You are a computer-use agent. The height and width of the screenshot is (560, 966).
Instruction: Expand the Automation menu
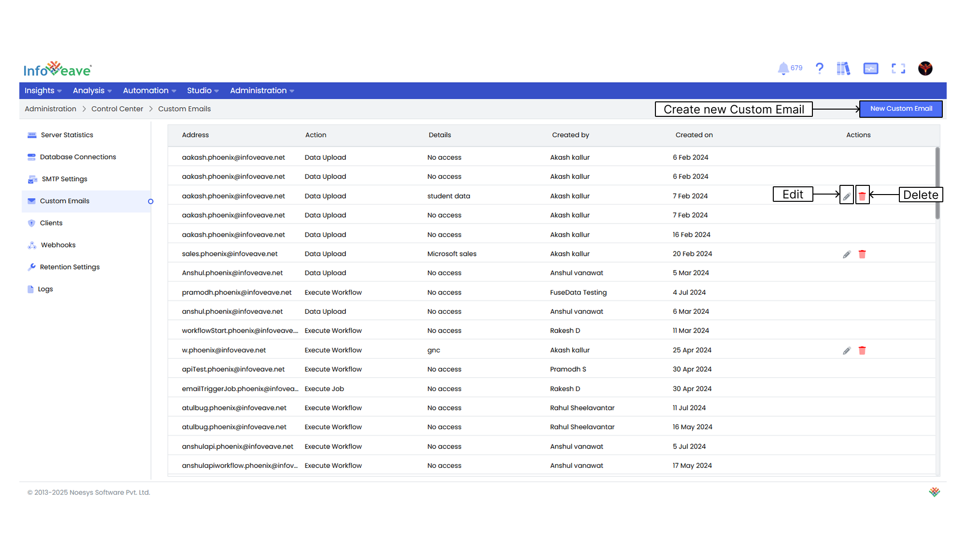point(149,91)
